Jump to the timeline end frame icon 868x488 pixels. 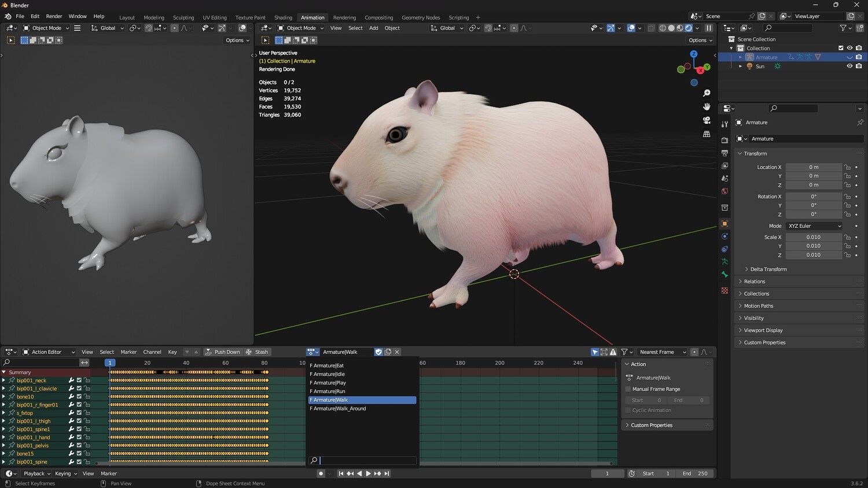pos(387,474)
